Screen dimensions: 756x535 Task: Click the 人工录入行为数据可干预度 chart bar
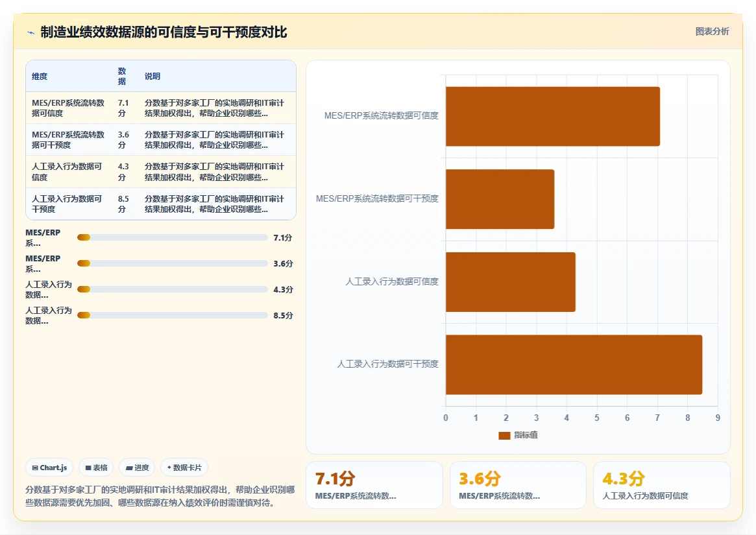tap(574, 365)
